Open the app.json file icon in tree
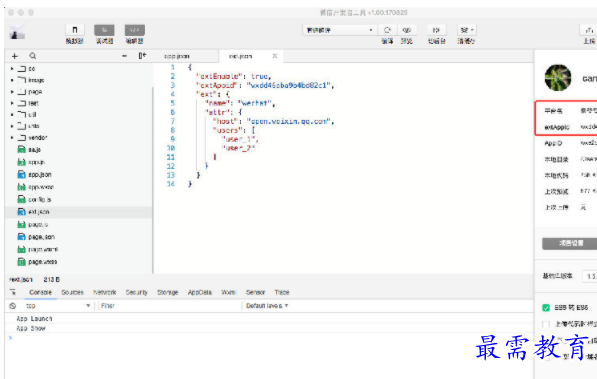This screenshot has width=597, height=379. pos(22,174)
